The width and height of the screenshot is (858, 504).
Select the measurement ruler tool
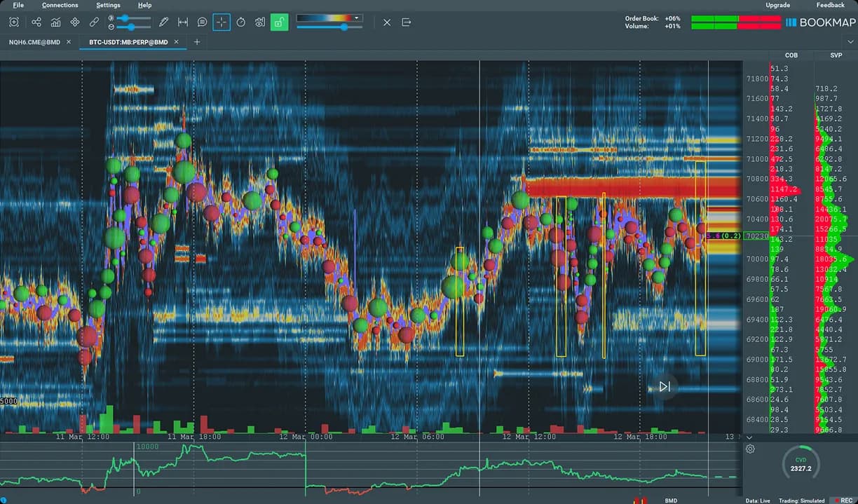coord(183,22)
